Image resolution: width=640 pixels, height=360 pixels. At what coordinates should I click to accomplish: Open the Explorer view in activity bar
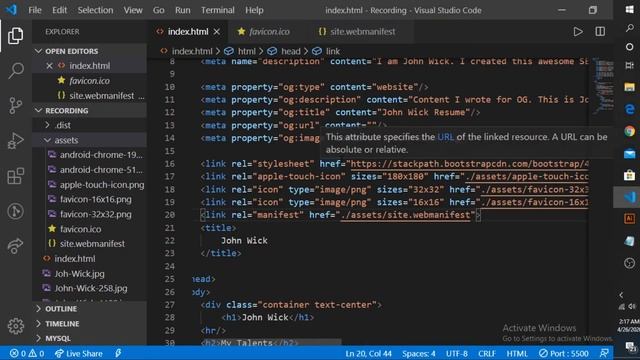click(x=16, y=36)
